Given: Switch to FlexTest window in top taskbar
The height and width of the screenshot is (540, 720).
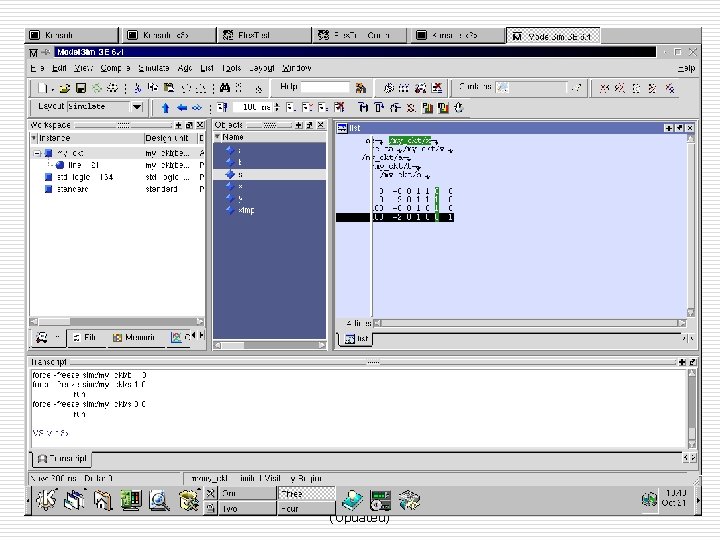Looking at the screenshot, I should pos(263,35).
